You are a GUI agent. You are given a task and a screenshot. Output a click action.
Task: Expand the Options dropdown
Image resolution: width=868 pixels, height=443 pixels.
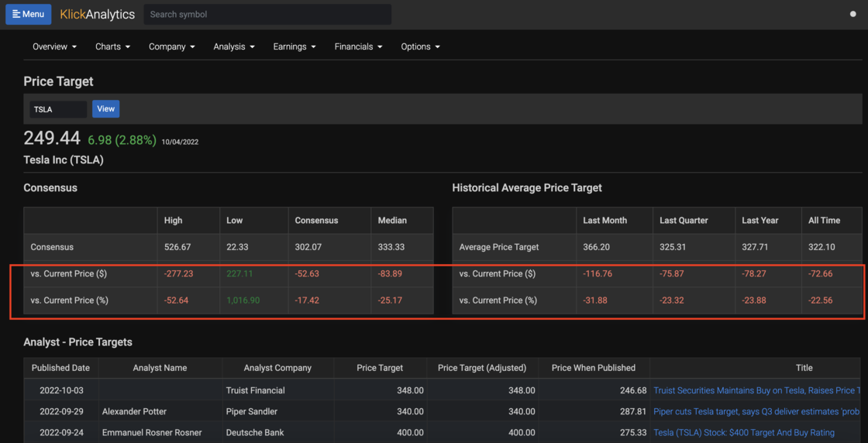pyautogui.click(x=421, y=47)
